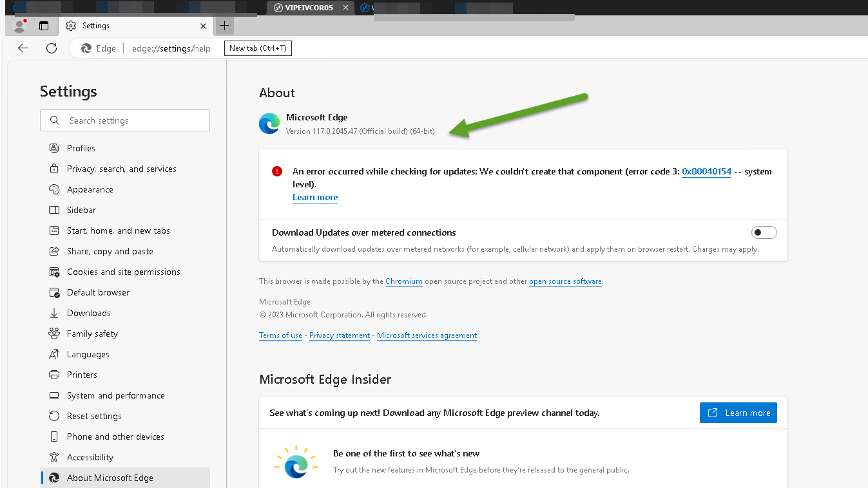Open the tab actions menu icon

(44, 26)
